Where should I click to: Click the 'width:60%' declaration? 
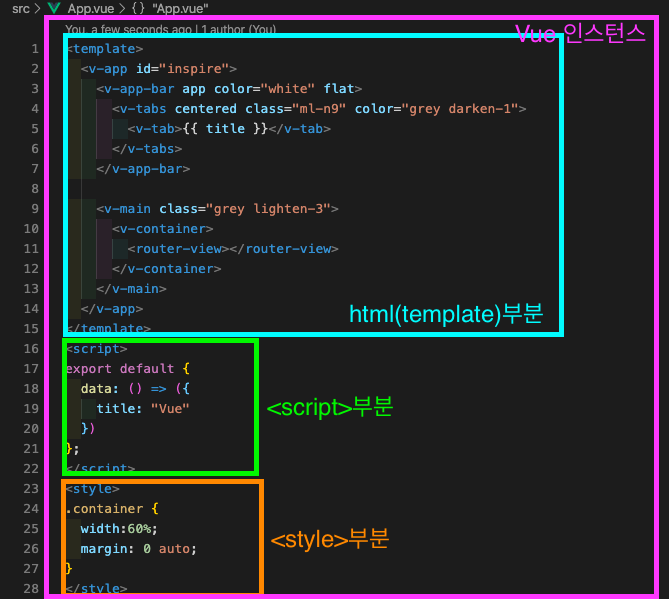pyautogui.click(x=119, y=529)
